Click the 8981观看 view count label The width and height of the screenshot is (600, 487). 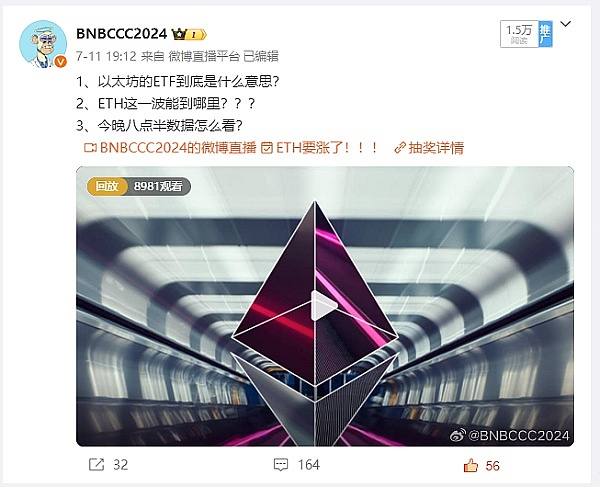click(158, 186)
